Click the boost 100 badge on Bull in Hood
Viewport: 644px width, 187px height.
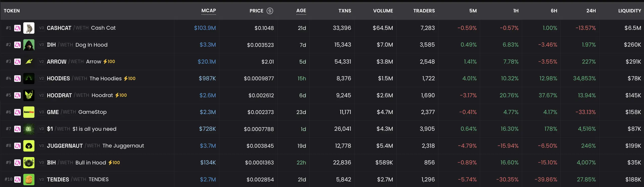114,163
